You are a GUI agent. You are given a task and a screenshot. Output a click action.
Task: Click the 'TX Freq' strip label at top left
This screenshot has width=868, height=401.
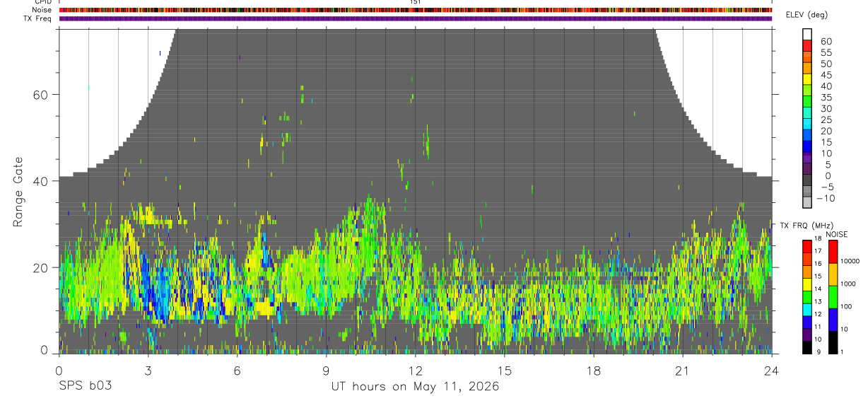tap(39, 18)
